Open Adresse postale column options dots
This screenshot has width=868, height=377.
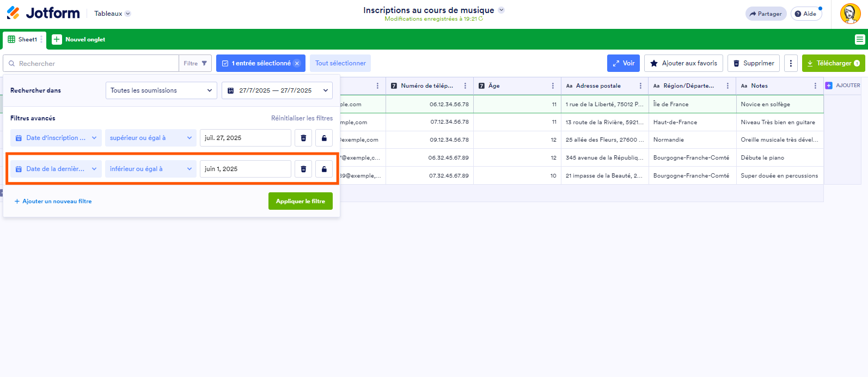pos(640,86)
